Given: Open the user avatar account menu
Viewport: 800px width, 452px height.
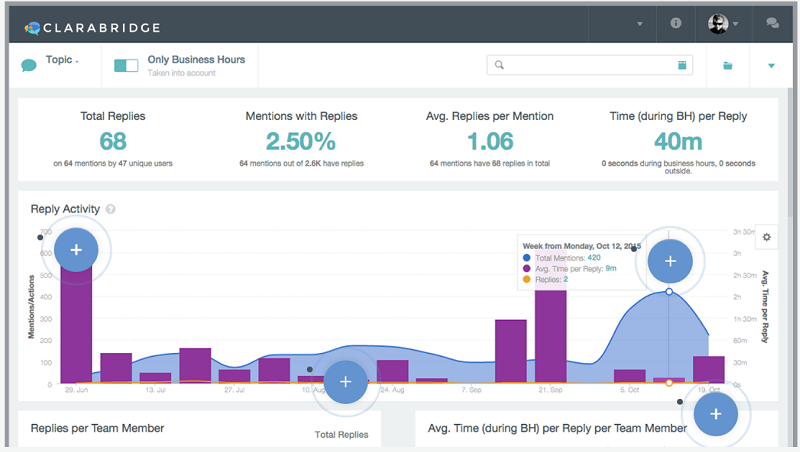Looking at the screenshot, I should pos(722,23).
